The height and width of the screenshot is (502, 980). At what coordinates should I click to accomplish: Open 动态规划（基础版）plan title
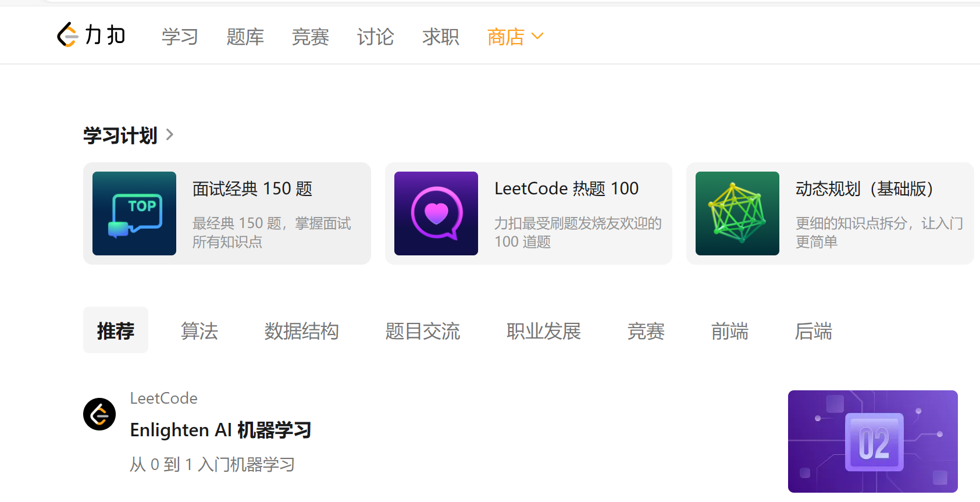click(865, 188)
